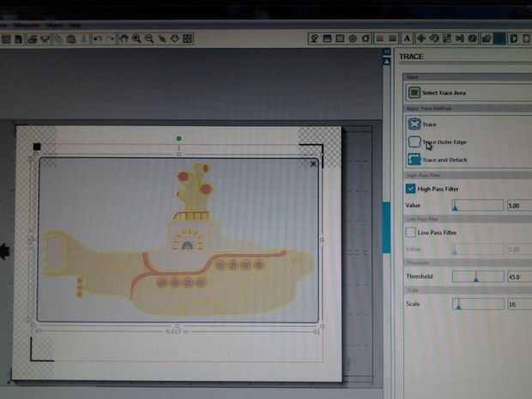Click the highlighted Trace window toolbar icon
The height and width of the screenshot is (399, 532).
click(x=499, y=39)
